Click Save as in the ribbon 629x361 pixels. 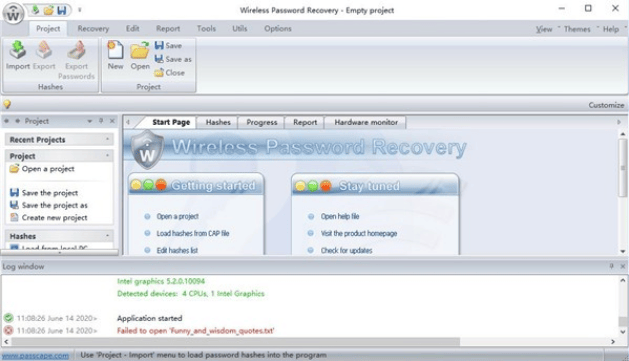pyautogui.click(x=173, y=59)
